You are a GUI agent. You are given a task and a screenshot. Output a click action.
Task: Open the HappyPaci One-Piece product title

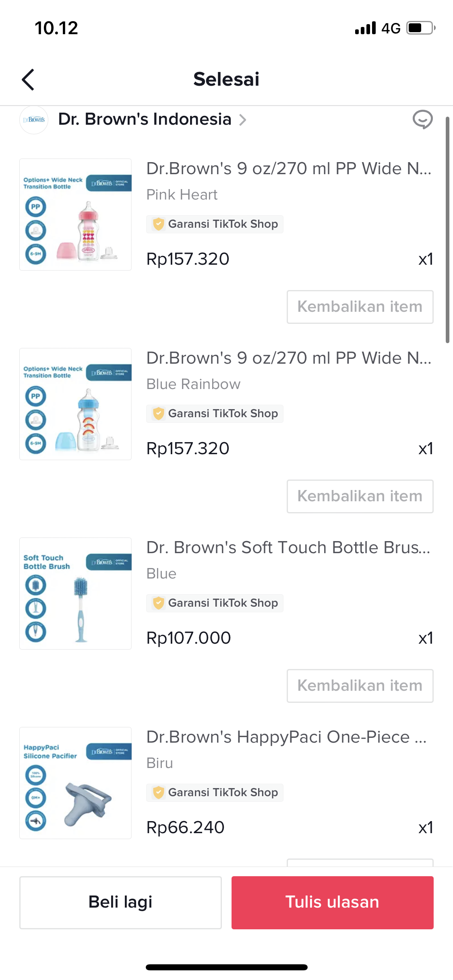click(286, 737)
